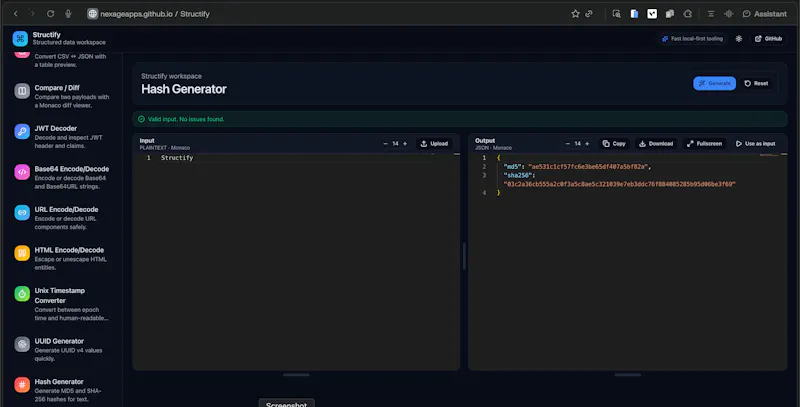Click the site globe icon in address bar
Image resolution: width=800 pixels, height=407 pixels.
coord(92,14)
